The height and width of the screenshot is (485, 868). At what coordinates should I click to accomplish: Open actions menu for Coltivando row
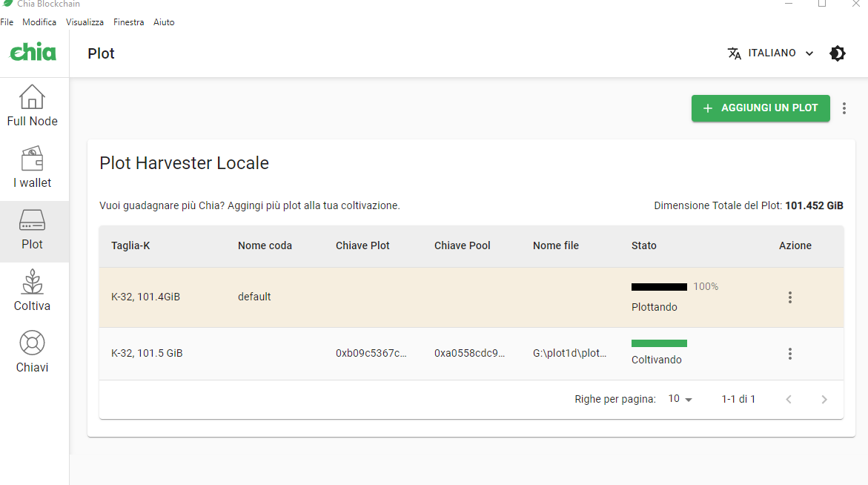click(x=790, y=354)
